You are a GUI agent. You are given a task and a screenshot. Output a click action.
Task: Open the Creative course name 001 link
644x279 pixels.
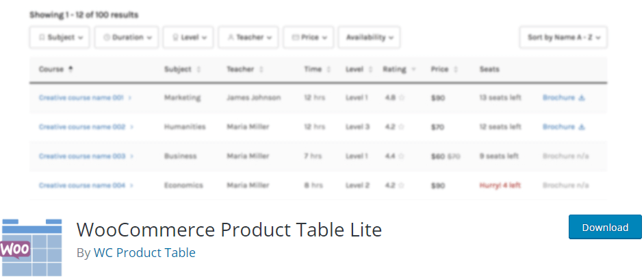click(x=81, y=98)
